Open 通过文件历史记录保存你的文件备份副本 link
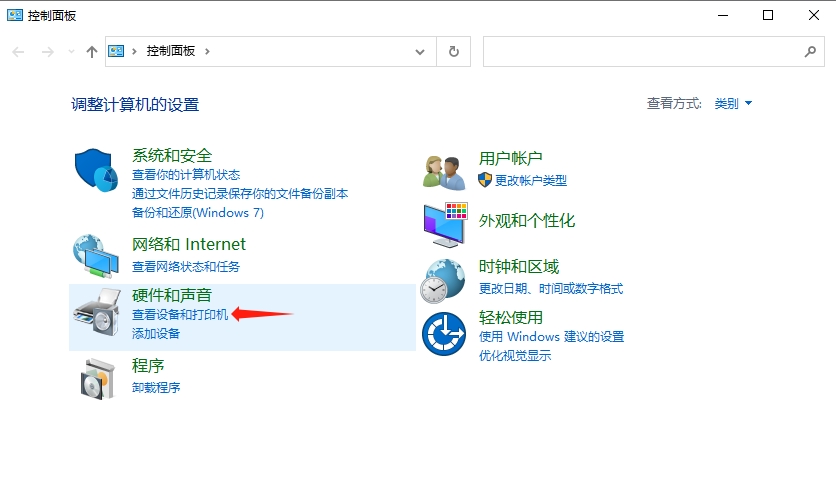The height and width of the screenshot is (495, 836). pyautogui.click(x=239, y=194)
